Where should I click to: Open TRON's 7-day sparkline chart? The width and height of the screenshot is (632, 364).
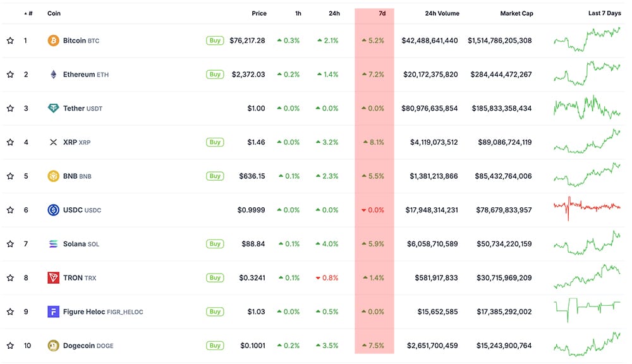[x=587, y=276]
